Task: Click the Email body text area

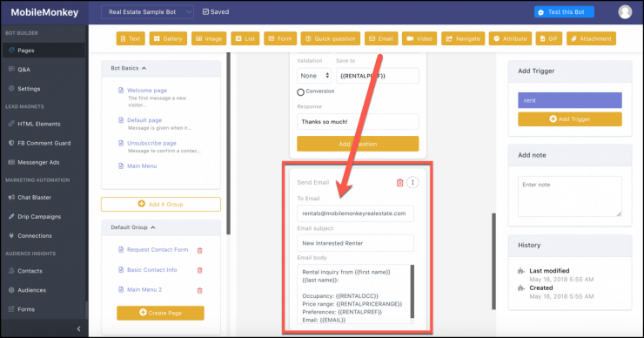Action: pyautogui.click(x=353, y=294)
